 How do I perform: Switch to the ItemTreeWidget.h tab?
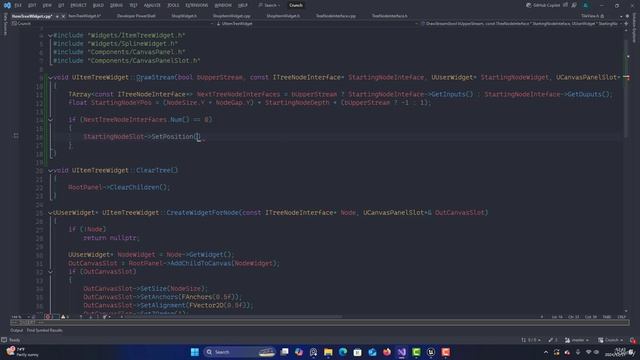coord(84,16)
